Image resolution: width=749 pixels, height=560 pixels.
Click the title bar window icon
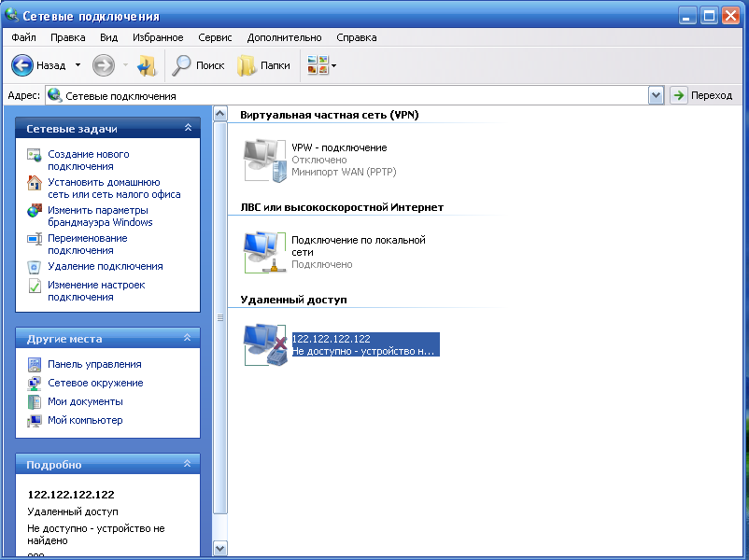pos(11,15)
